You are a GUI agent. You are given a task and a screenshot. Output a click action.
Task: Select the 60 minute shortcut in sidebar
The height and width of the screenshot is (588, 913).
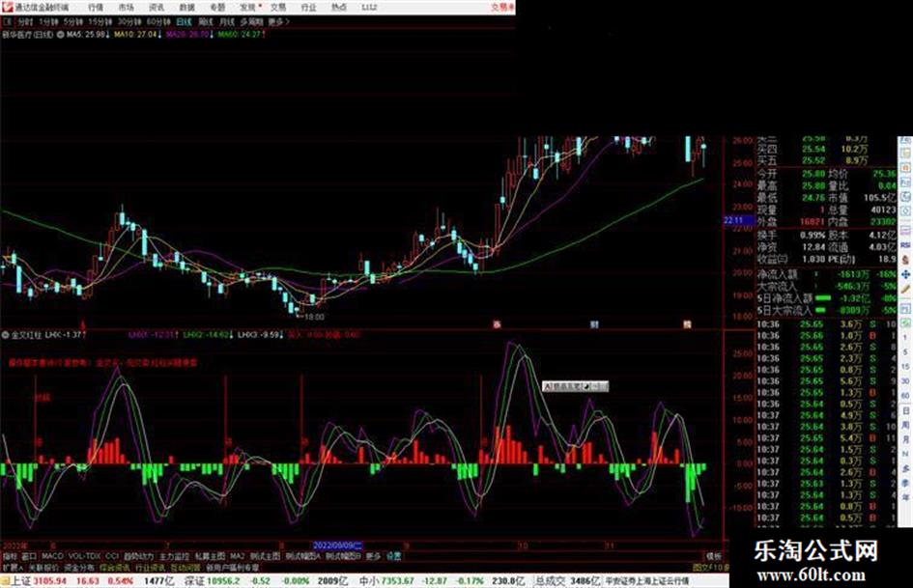[905, 396]
